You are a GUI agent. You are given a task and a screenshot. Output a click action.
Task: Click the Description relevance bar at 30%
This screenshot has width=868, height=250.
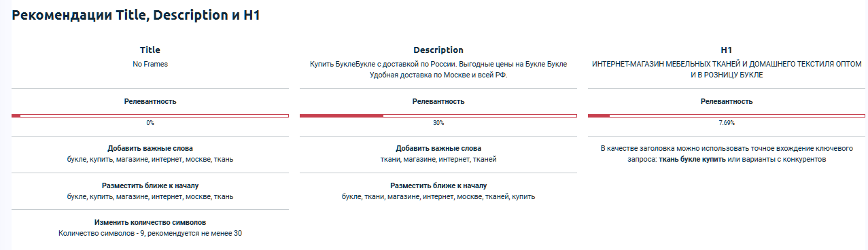click(438, 115)
